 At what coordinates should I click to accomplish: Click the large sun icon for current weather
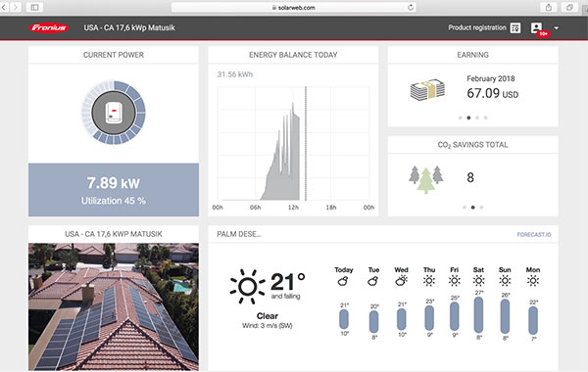pyautogui.click(x=248, y=287)
